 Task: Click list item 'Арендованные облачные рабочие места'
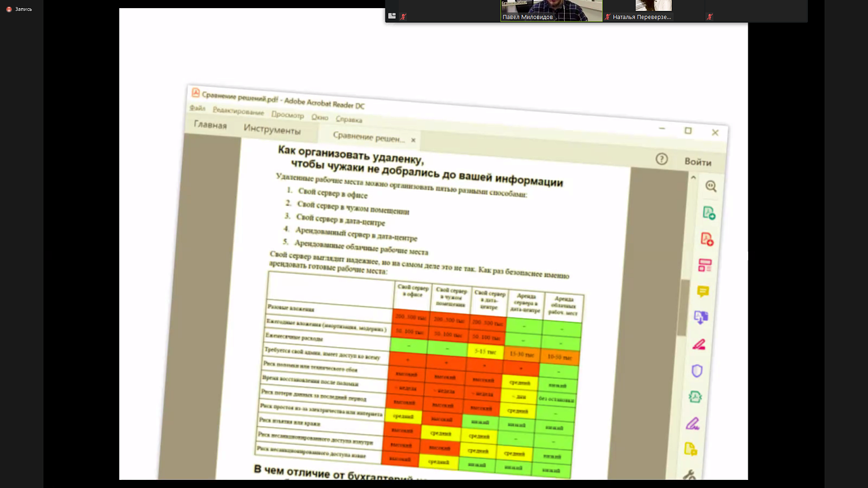tap(361, 247)
